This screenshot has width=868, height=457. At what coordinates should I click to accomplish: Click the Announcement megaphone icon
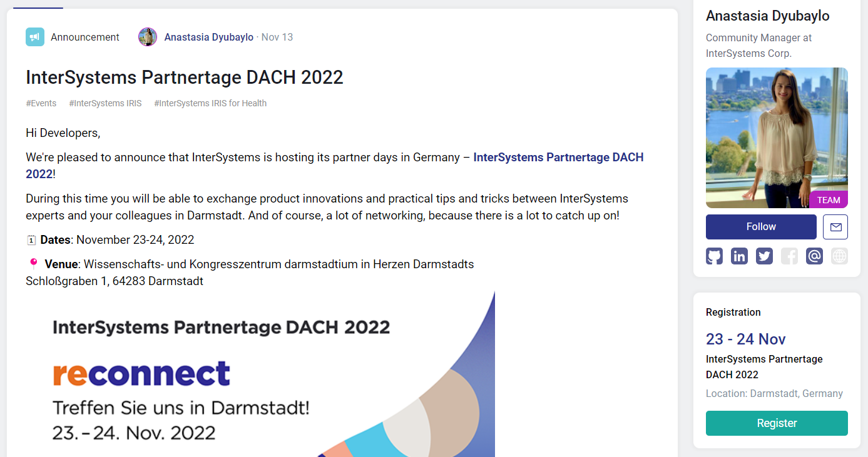click(x=35, y=37)
